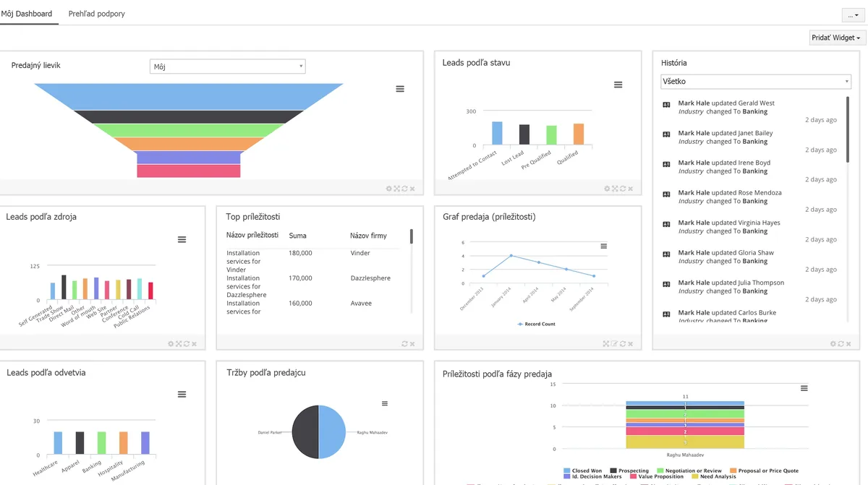The height and width of the screenshot is (485, 868).
Task: Maximize the Graf predaja widget
Action: tap(606, 344)
